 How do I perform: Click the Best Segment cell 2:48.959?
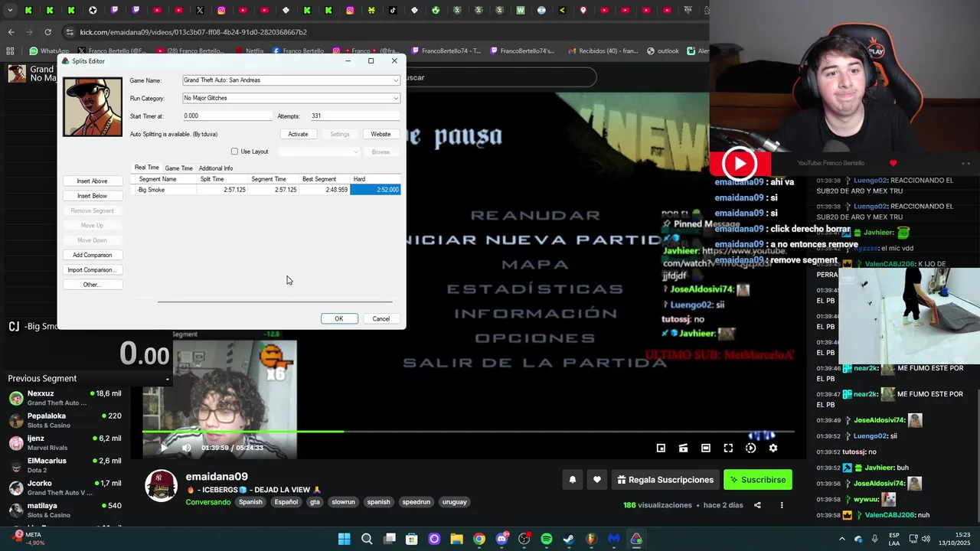[x=325, y=190]
